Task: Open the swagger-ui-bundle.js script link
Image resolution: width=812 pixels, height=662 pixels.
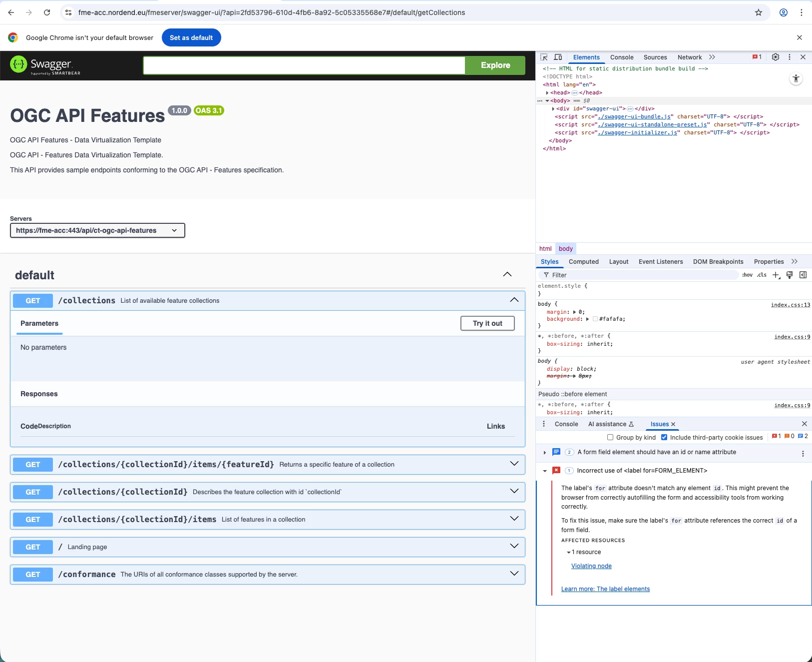Action: point(634,116)
